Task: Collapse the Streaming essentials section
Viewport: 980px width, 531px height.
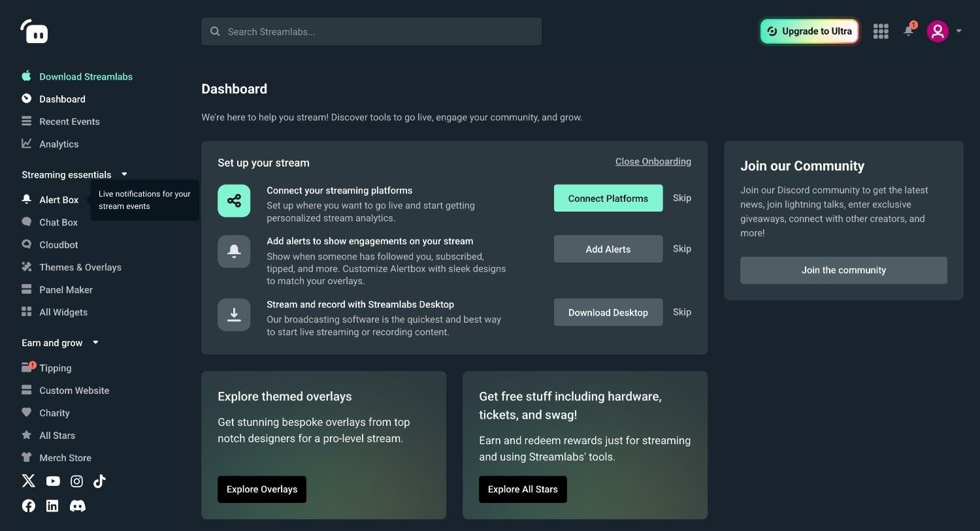Action: tap(124, 174)
